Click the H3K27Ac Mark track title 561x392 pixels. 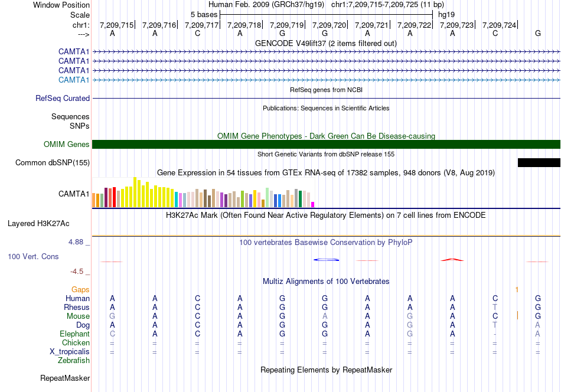click(326, 215)
